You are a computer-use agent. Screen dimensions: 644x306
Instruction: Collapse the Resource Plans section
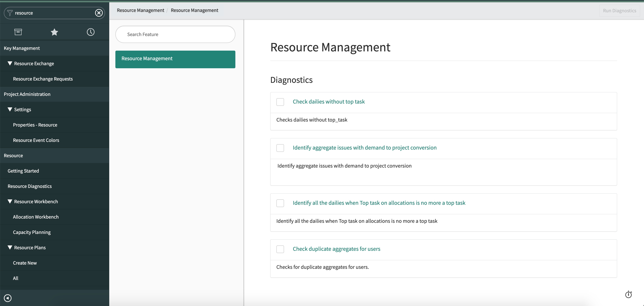[10, 247]
